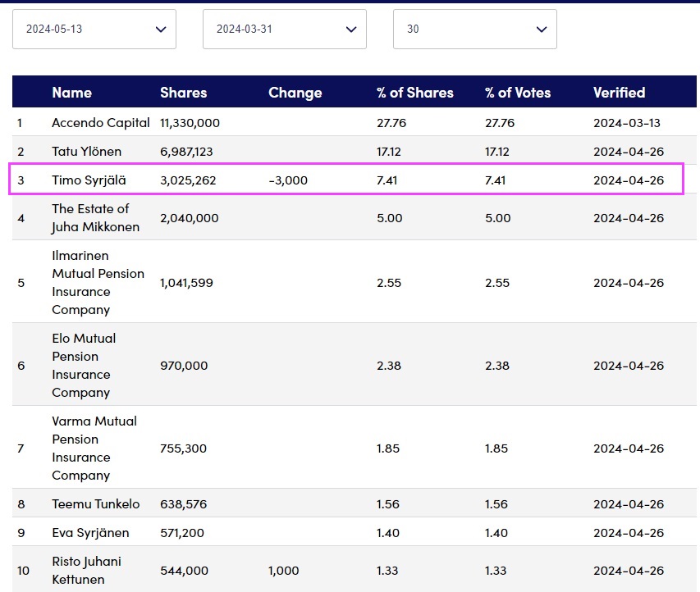Select the % of Shares column header
This screenshot has height=592, width=700.
click(414, 93)
